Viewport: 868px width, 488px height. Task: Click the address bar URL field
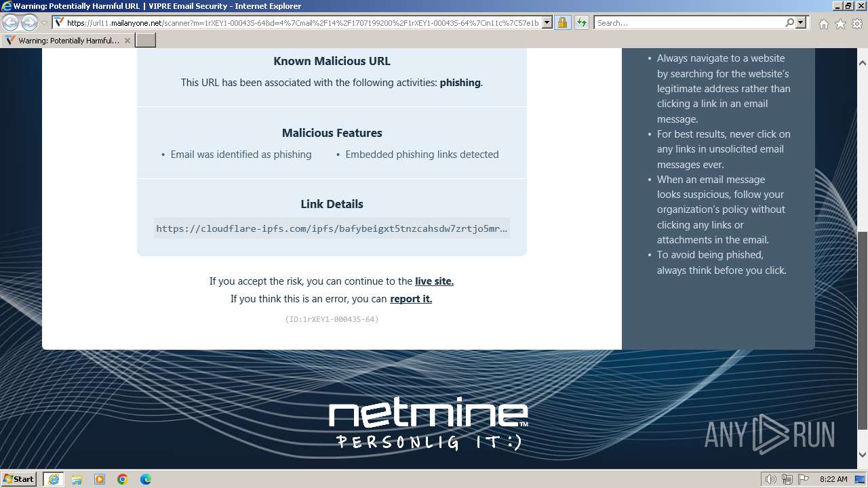pyautogui.click(x=302, y=22)
